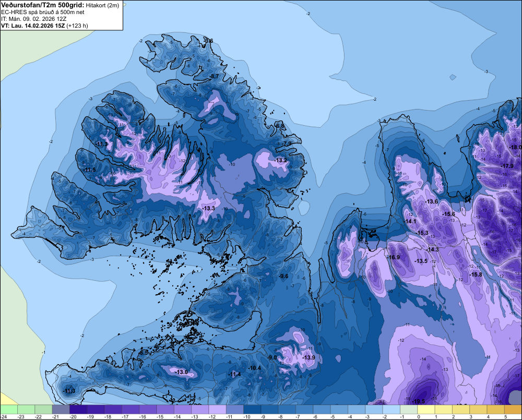Click the -5 legend scale label
The height and width of the screenshot is (420, 522).
(x=334, y=417)
